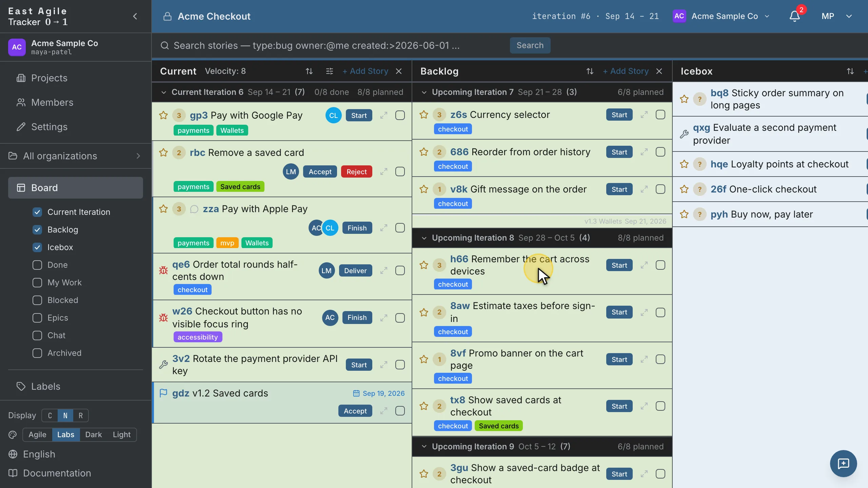Open Current column filter settings

point(329,71)
